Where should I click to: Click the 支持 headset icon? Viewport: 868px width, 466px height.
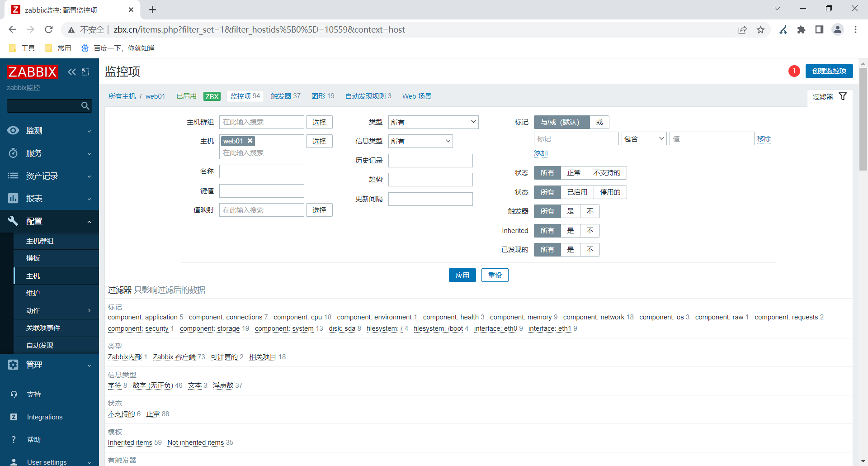click(14, 395)
